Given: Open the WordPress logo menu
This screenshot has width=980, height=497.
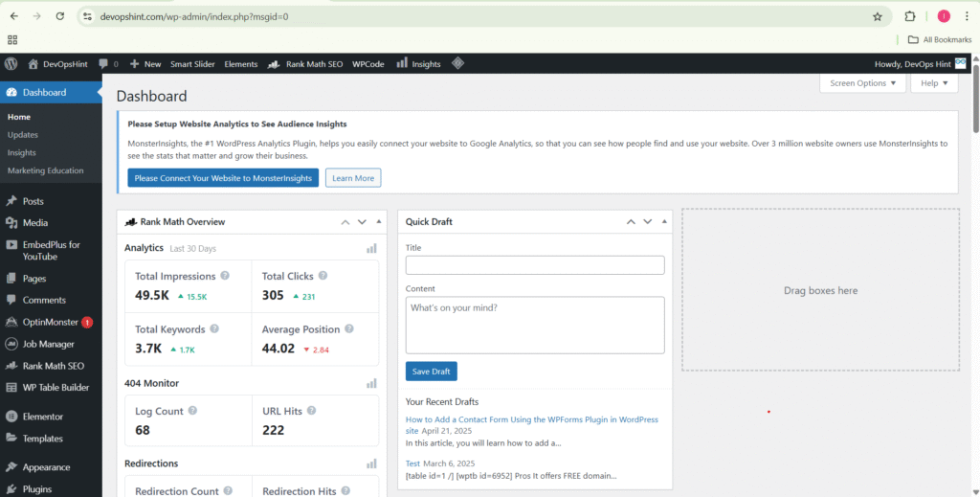Looking at the screenshot, I should pos(11,64).
